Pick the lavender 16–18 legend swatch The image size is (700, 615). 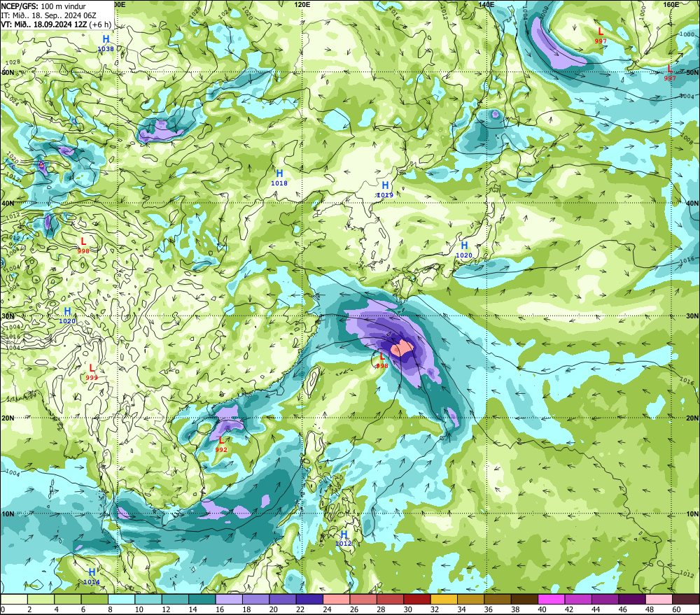229,600
